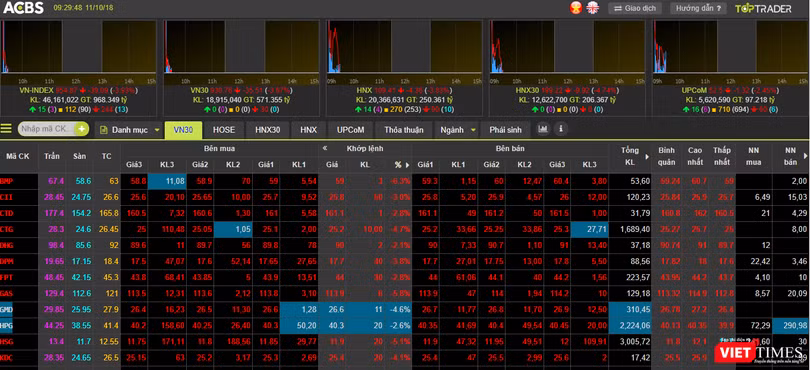Click the Bên mua section header

pyautogui.click(x=220, y=148)
